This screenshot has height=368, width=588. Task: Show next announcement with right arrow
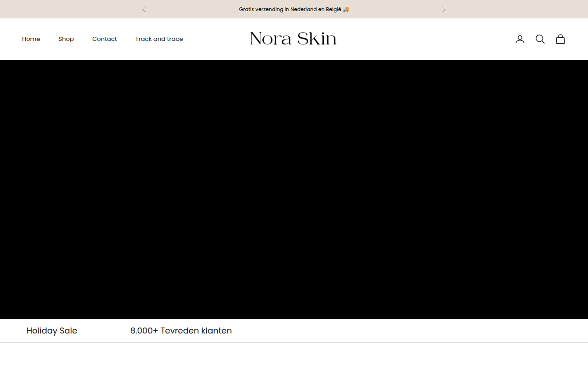click(444, 9)
